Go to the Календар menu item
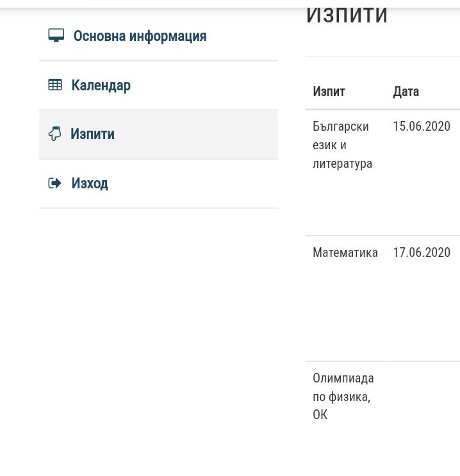This screenshot has height=476, width=460. [101, 85]
